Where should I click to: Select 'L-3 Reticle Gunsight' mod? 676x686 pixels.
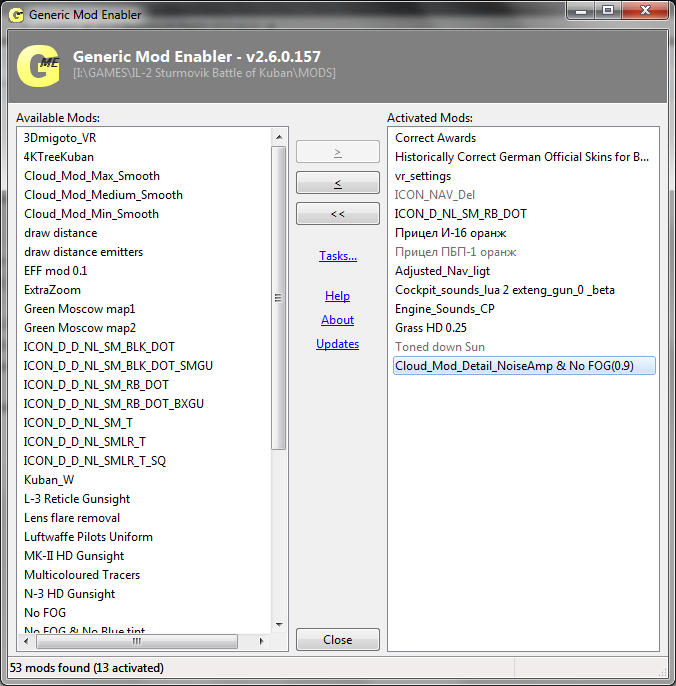point(77,499)
